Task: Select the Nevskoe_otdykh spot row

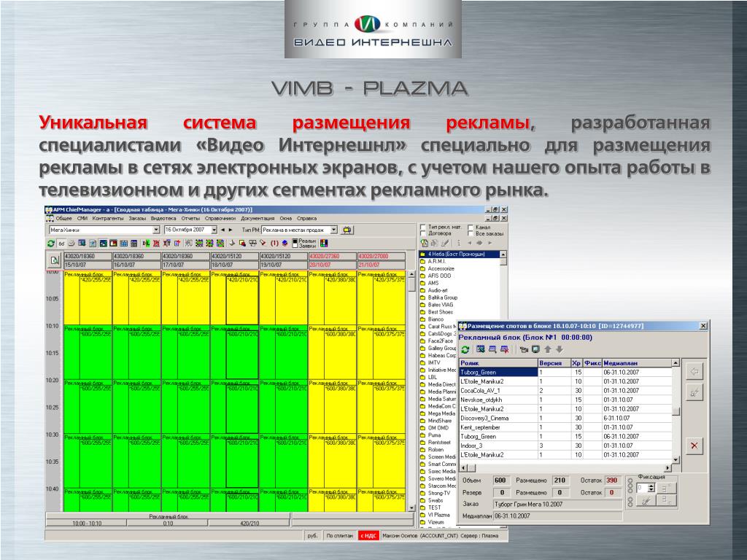Action: tap(566, 400)
